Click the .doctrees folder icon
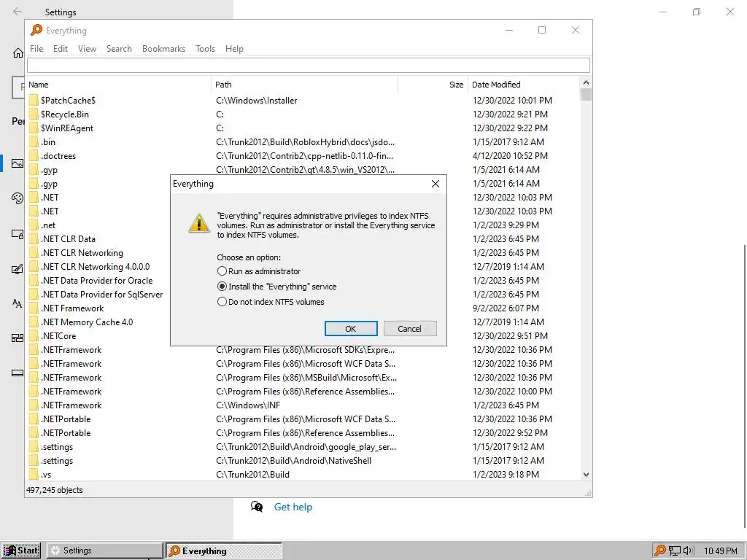 click(34, 156)
